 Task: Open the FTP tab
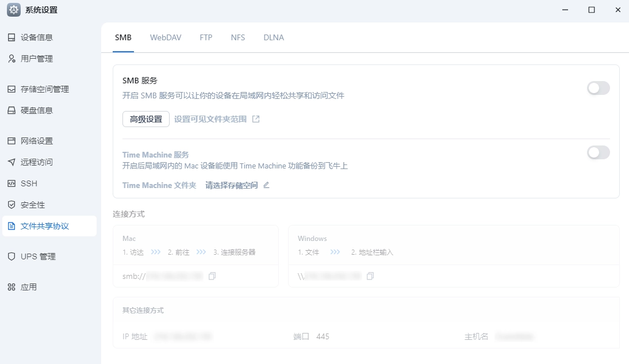(206, 37)
